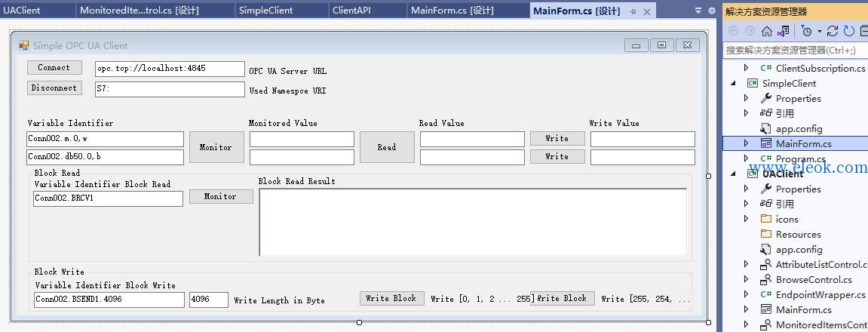
Task: Click the Connect button
Action: point(54,68)
